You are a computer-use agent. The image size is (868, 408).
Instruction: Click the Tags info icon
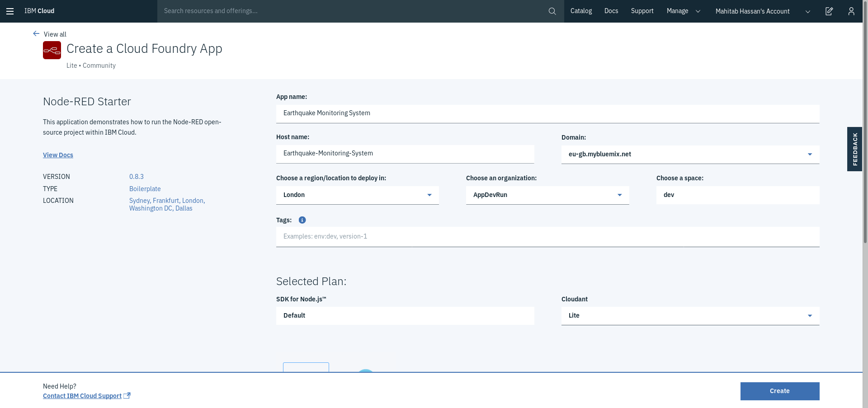coord(302,220)
